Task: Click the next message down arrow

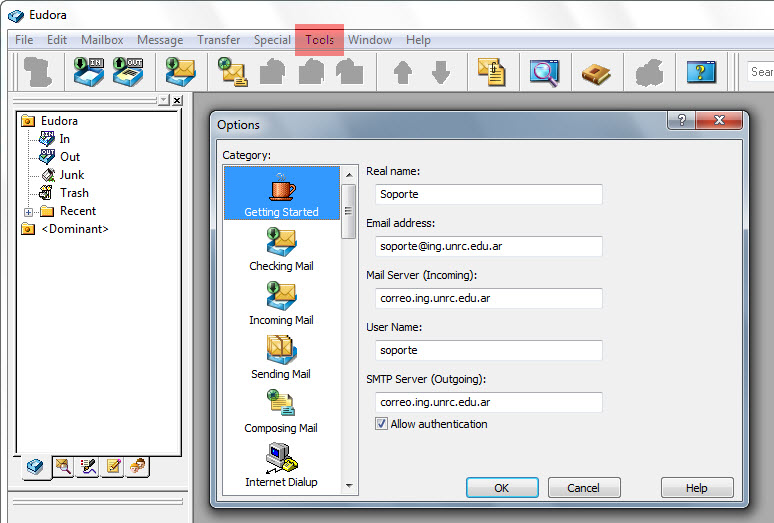Action: [441, 73]
